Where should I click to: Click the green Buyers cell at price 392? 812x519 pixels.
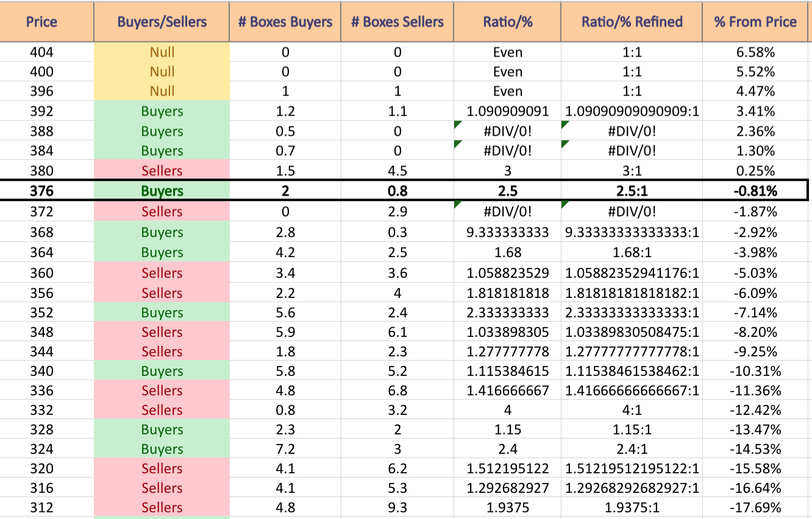pos(162,111)
